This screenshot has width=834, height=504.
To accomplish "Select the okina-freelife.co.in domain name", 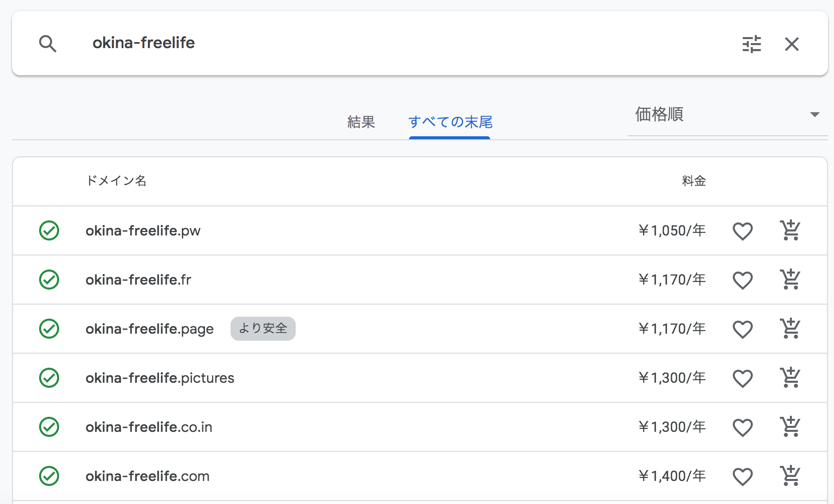I will [149, 427].
